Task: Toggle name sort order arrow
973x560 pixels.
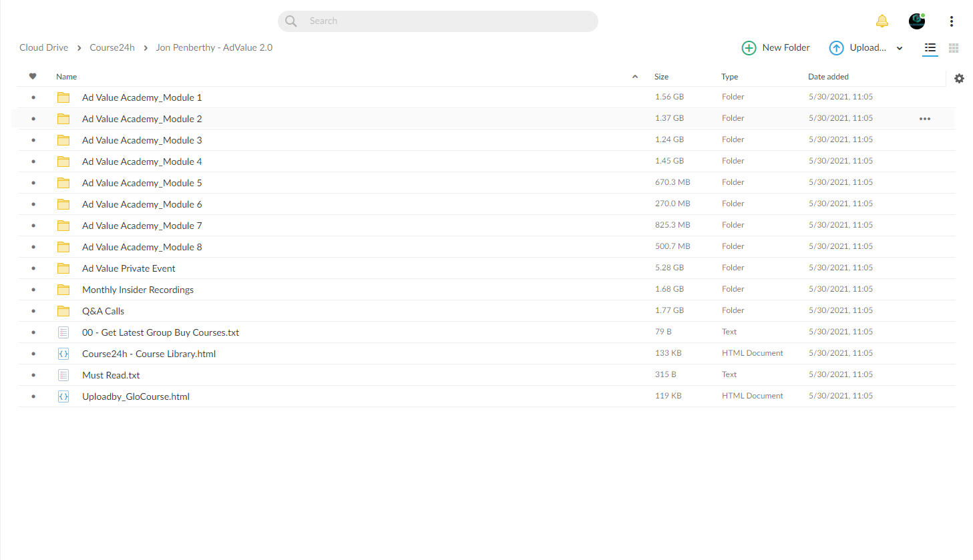Action: pos(635,77)
